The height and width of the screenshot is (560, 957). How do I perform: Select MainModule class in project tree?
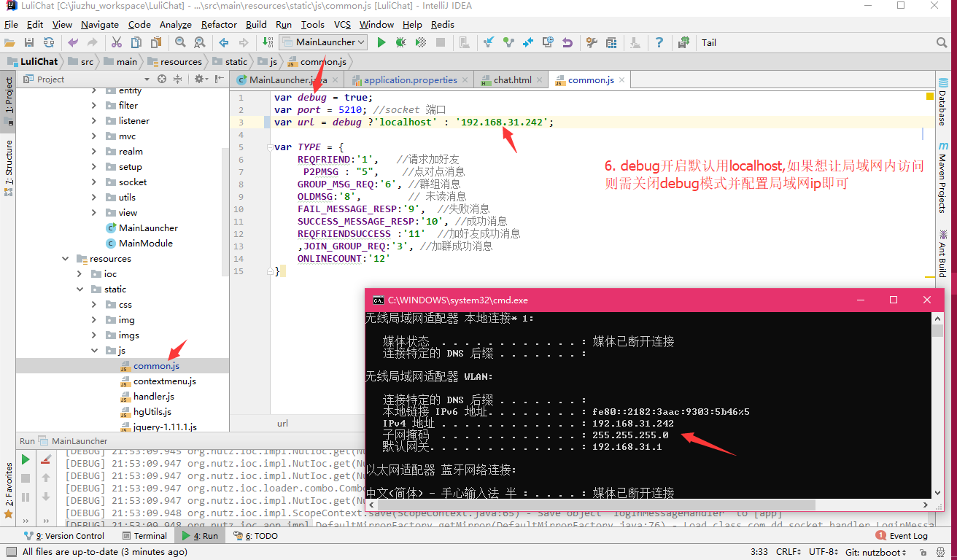coord(145,244)
